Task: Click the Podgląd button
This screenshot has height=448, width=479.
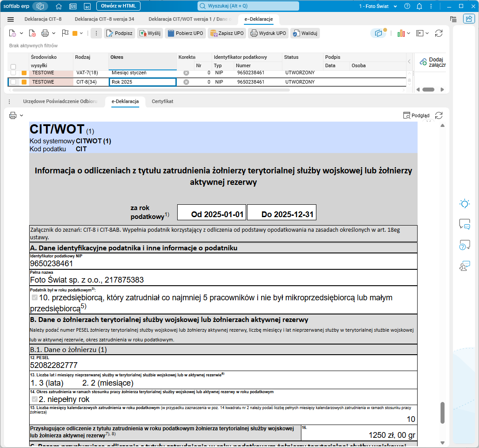Action: [416, 115]
